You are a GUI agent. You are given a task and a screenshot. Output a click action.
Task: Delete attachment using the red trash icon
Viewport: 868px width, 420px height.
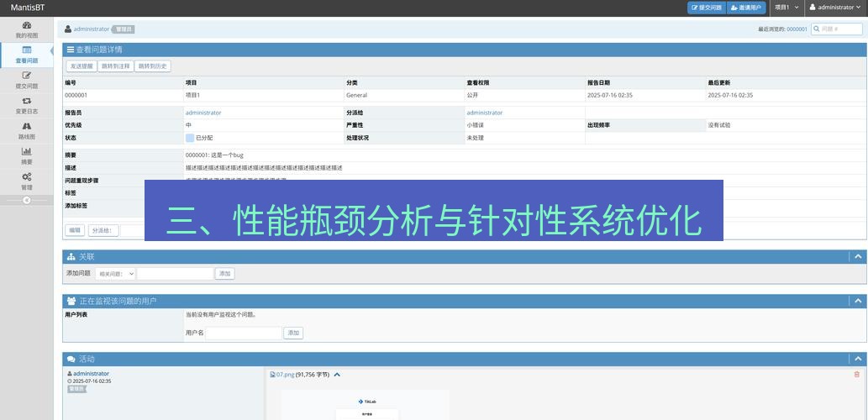click(857, 375)
